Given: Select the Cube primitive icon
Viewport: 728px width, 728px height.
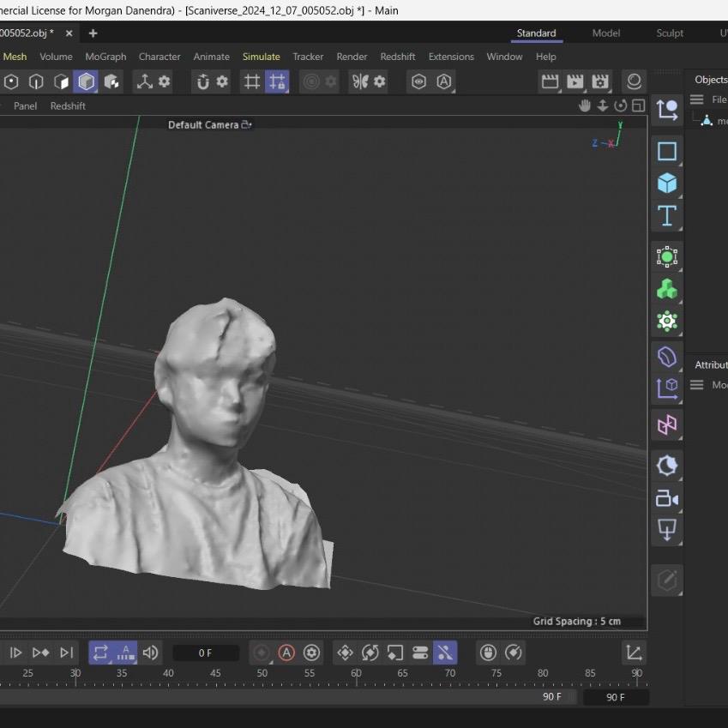Looking at the screenshot, I should tap(667, 184).
